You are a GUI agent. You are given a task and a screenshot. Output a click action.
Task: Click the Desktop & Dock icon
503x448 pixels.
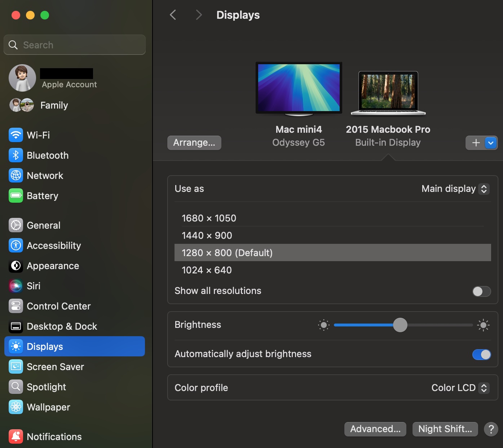click(16, 326)
